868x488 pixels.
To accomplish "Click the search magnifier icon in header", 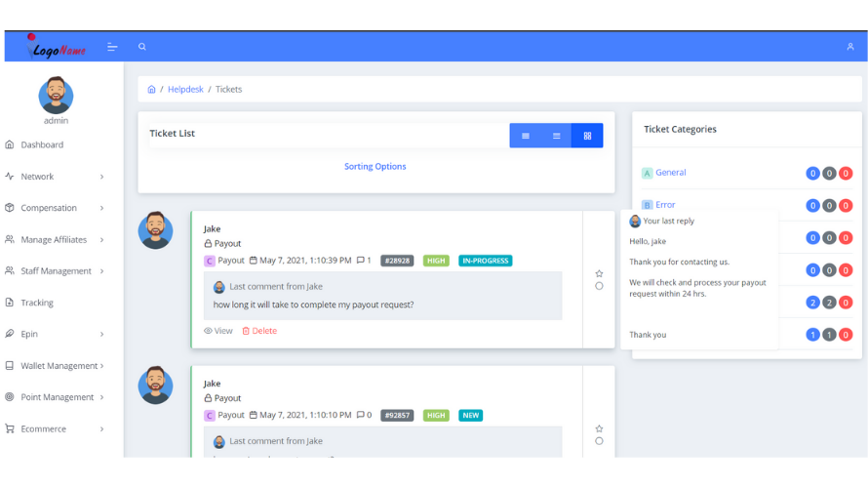I will tap(142, 47).
